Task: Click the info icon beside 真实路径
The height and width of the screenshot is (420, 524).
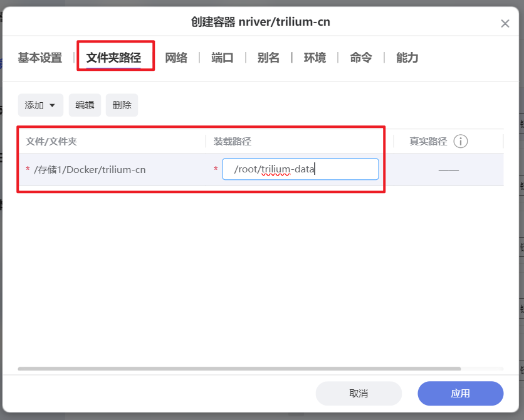Action: 461,141
